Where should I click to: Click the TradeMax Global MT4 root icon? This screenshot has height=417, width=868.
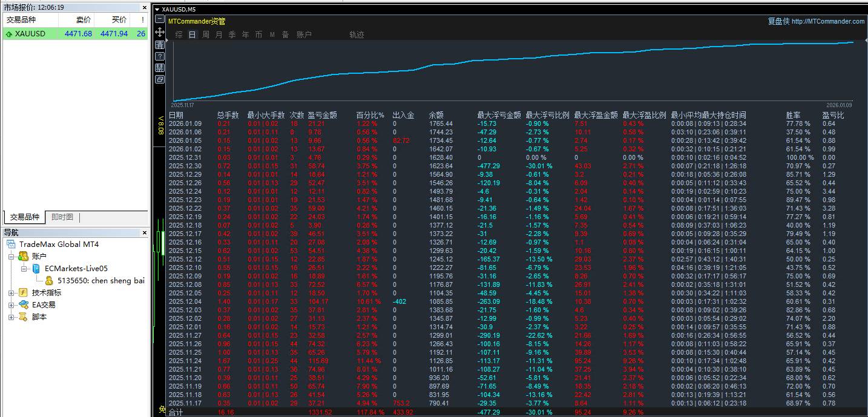(12, 245)
